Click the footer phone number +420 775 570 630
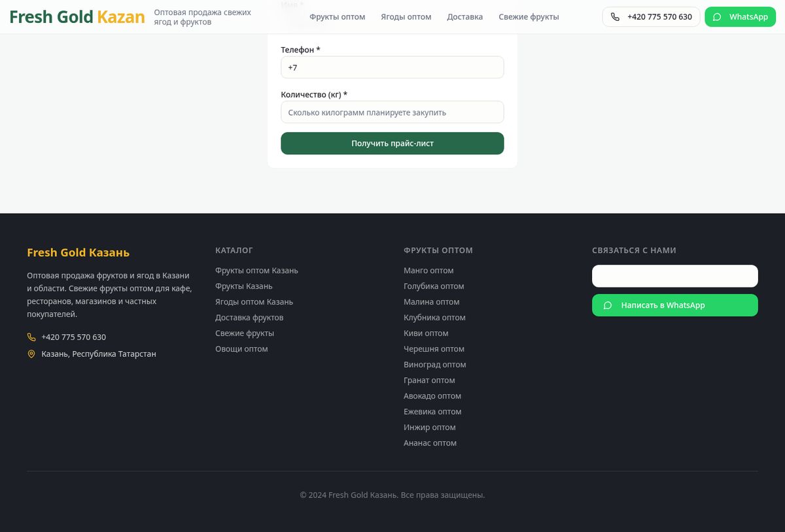Image resolution: width=785 pixels, height=532 pixels. 73,337
